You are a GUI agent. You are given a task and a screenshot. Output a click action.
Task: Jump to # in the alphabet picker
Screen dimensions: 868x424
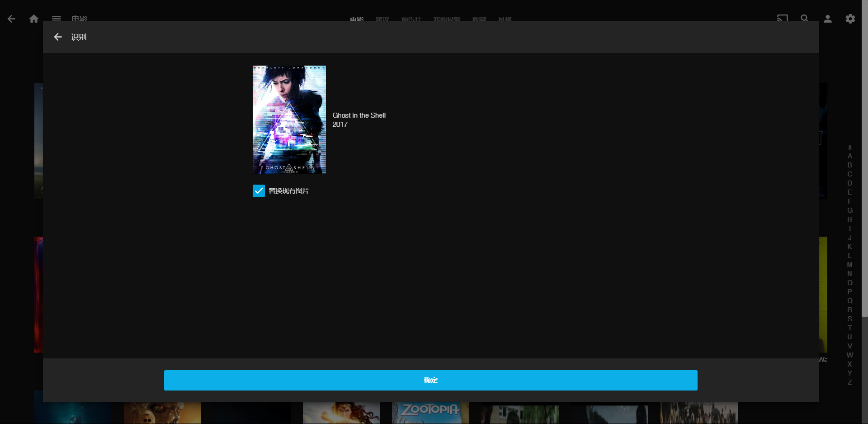click(x=850, y=147)
